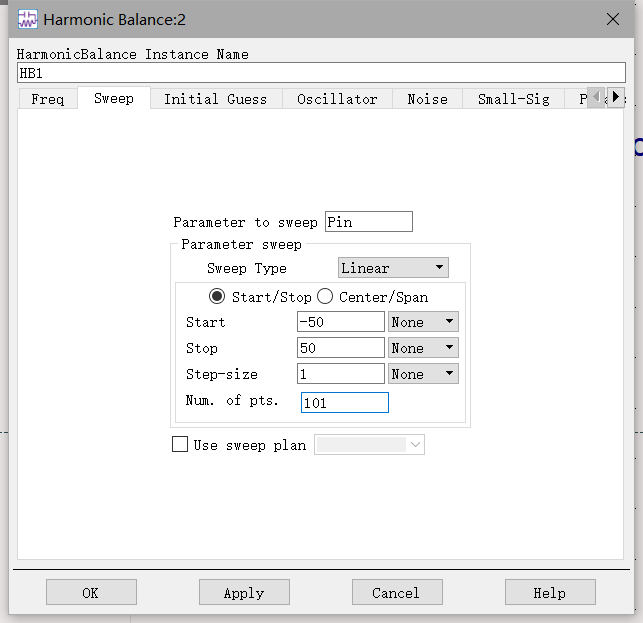Select the Center/Span radio button
This screenshot has height=623, width=643.
[325, 296]
